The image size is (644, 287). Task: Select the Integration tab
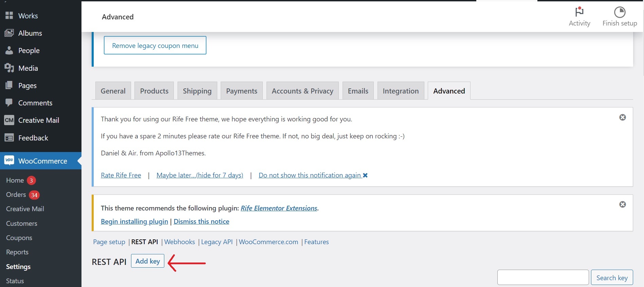(x=401, y=91)
